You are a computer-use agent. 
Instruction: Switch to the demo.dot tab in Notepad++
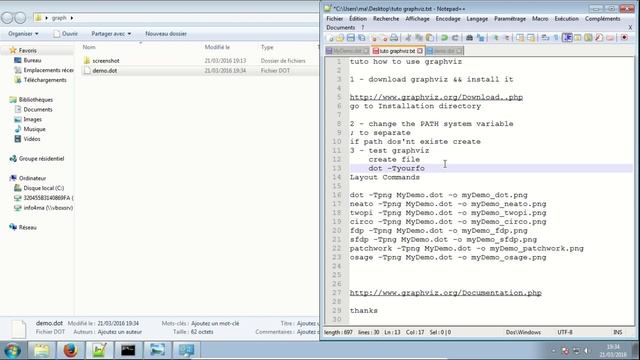click(x=444, y=51)
